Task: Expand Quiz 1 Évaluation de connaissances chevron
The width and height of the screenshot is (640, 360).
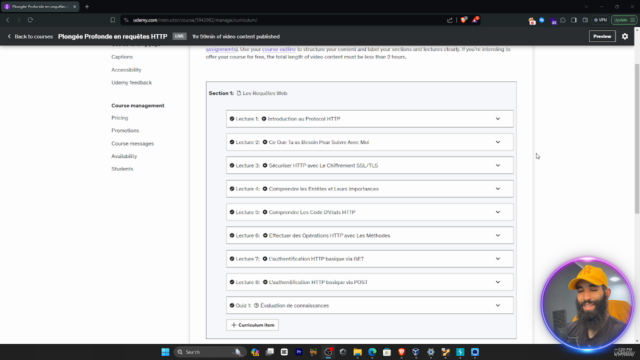Action: point(498,305)
